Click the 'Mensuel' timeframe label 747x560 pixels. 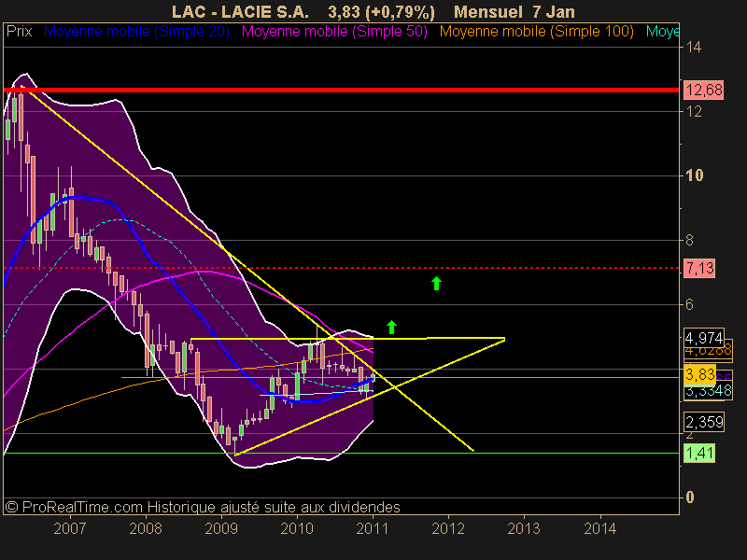[x=487, y=12]
